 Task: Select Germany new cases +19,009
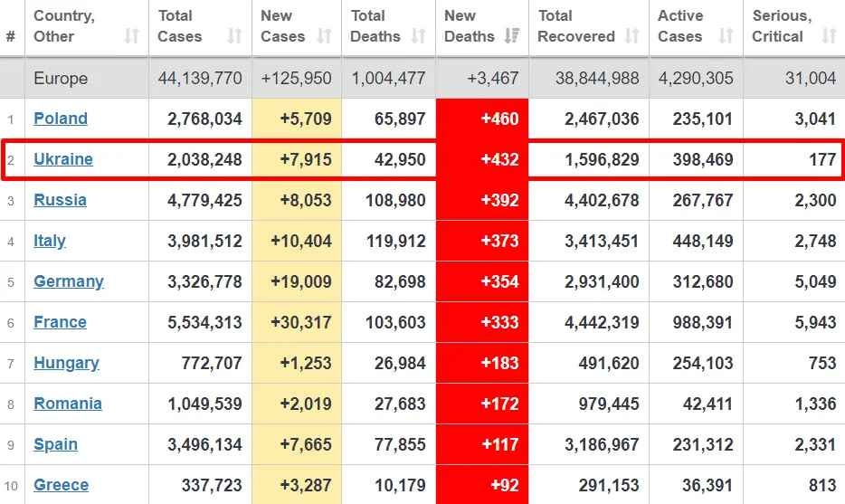point(301,281)
